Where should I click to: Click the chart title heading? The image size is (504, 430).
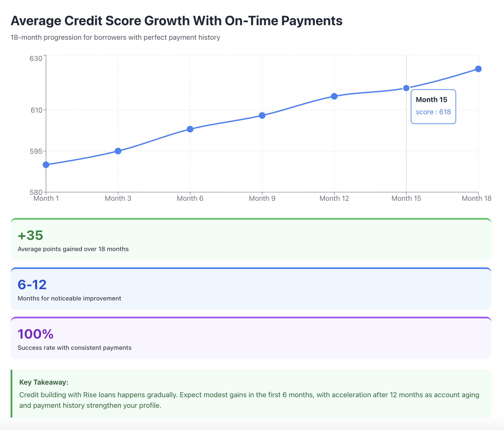coord(176,21)
